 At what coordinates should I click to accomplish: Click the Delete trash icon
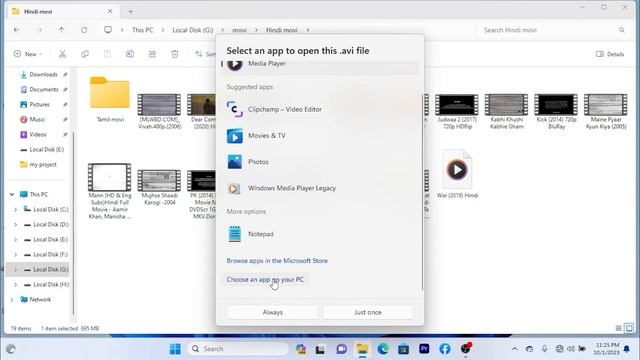(x=175, y=54)
